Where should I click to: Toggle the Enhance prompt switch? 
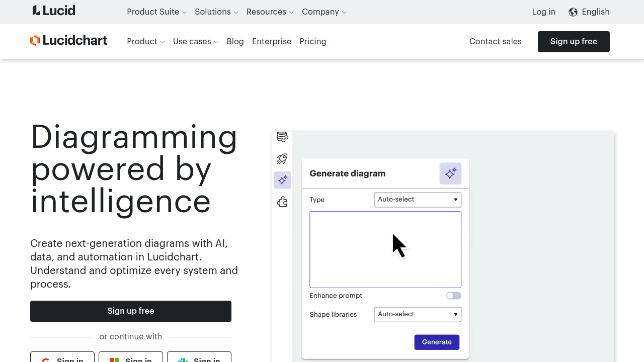453,296
